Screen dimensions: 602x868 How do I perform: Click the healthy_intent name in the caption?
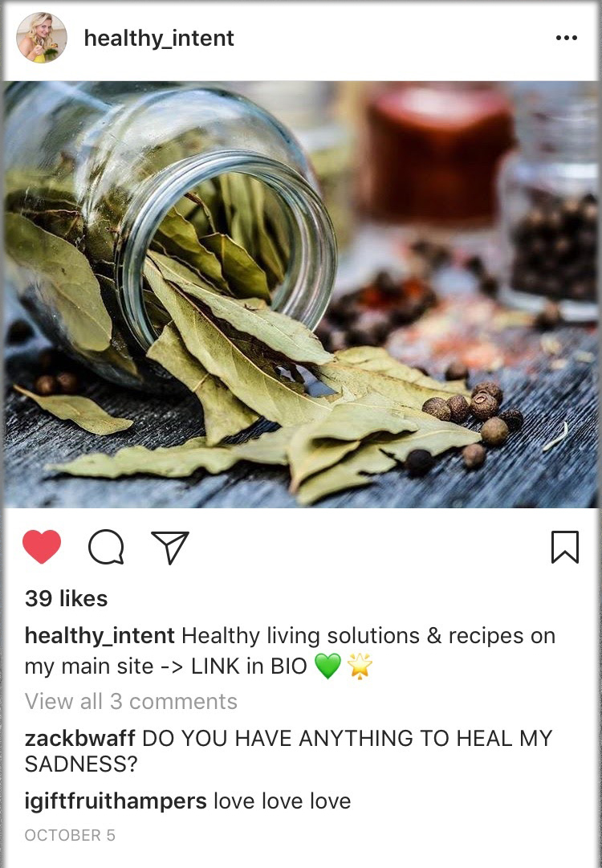click(x=100, y=635)
